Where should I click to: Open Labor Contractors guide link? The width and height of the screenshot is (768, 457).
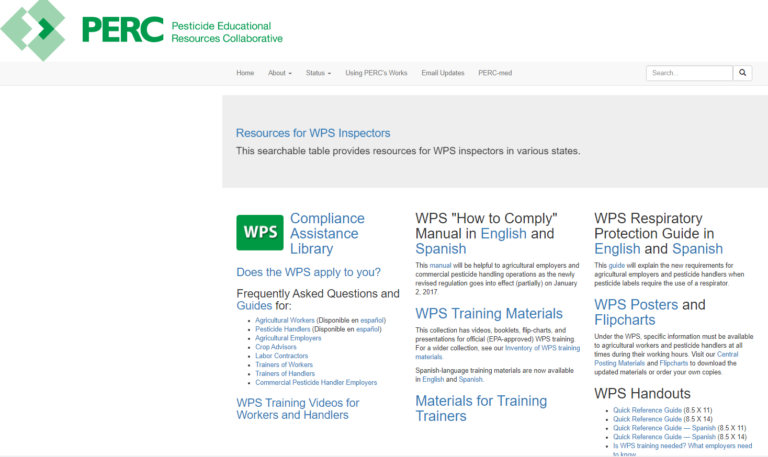pos(282,356)
